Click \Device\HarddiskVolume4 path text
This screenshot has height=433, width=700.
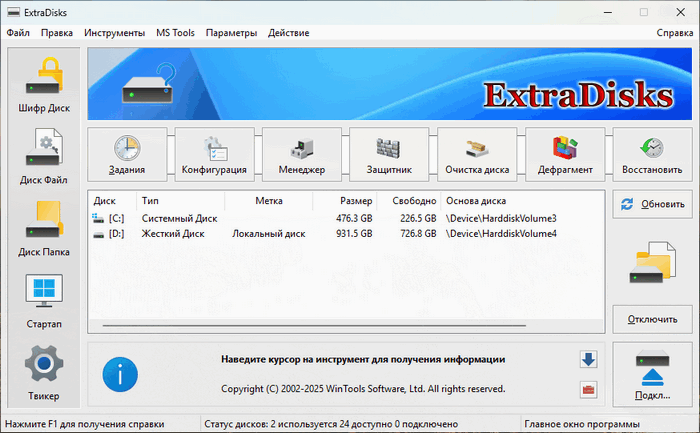click(x=501, y=233)
